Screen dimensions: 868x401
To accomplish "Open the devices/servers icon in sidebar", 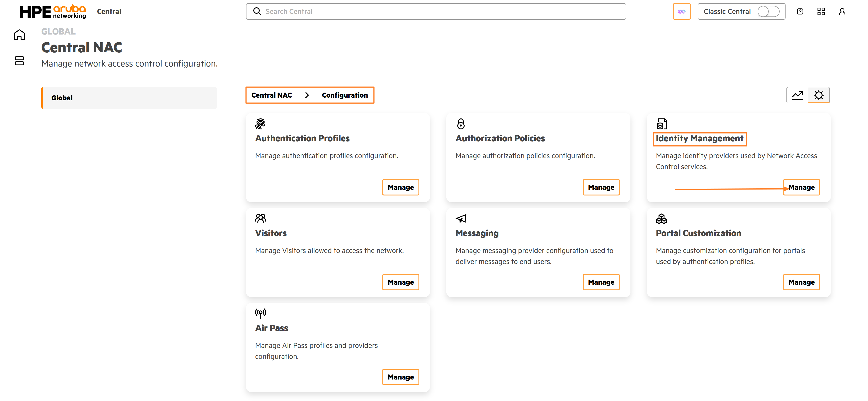I will click(x=19, y=61).
